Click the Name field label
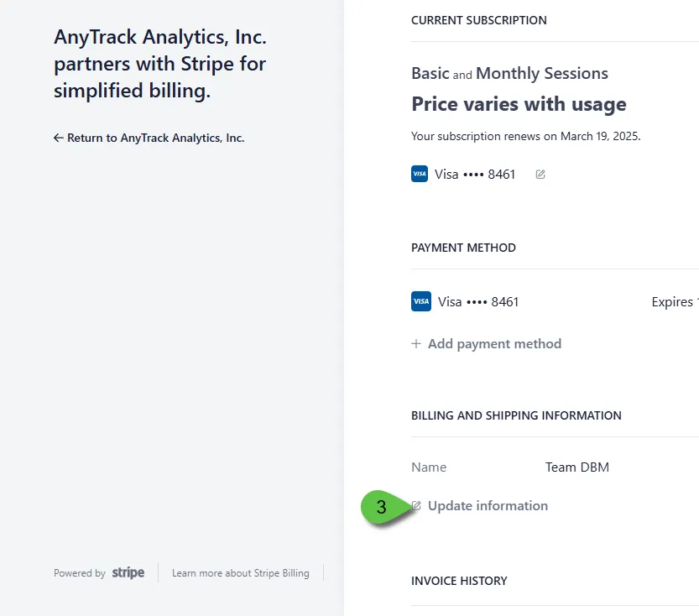 tap(429, 467)
